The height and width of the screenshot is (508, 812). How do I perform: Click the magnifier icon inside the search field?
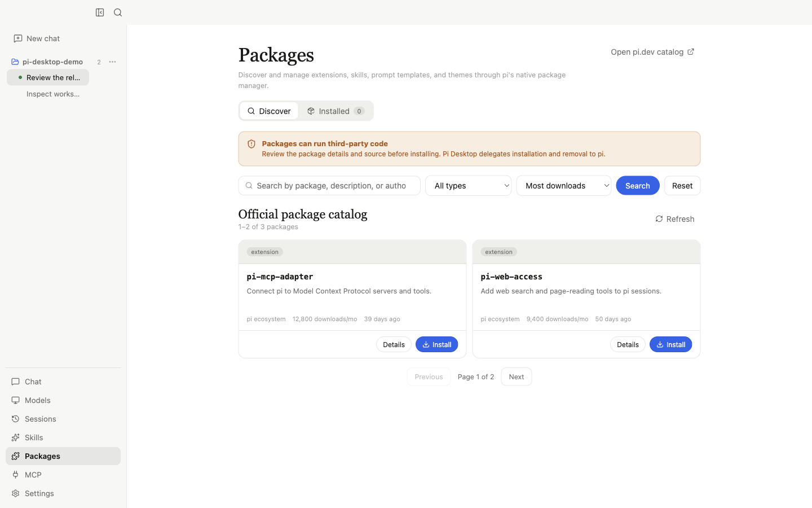coord(249,186)
